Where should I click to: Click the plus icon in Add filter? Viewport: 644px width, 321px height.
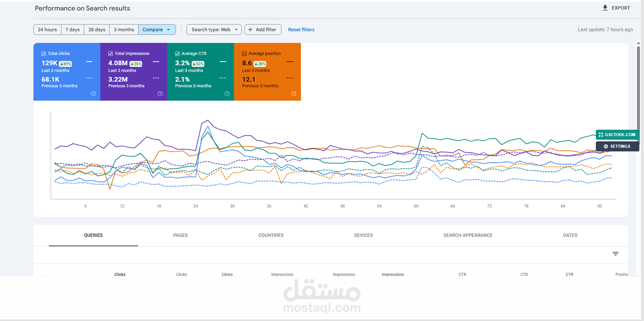pos(250,30)
